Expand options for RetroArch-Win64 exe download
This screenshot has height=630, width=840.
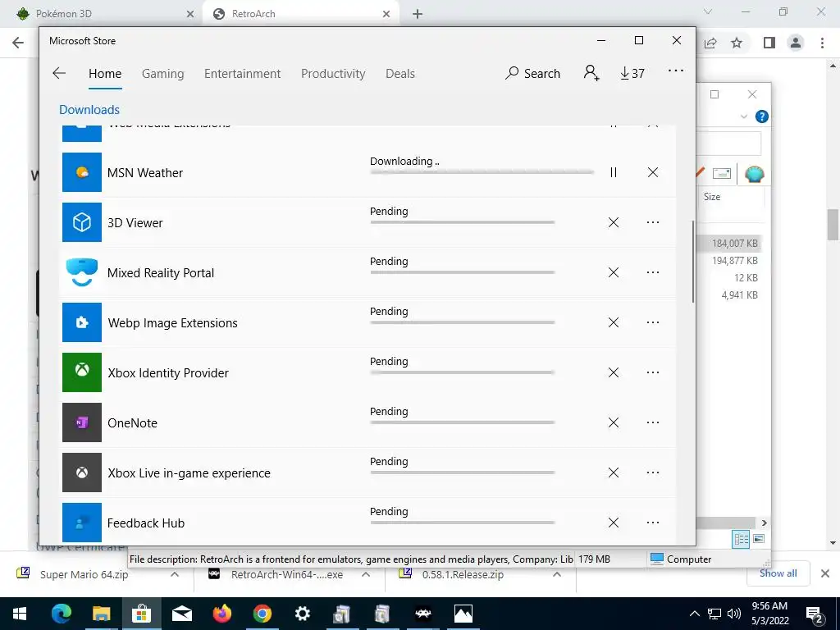[366, 574]
